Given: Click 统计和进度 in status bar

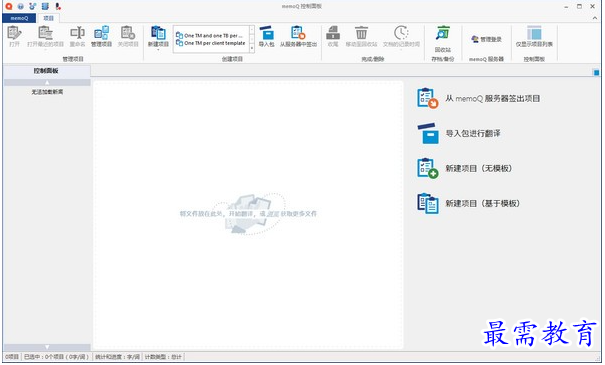Looking at the screenshot, I should click(117, 357).
